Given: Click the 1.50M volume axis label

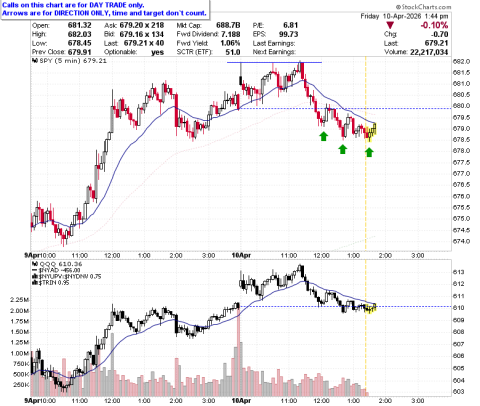Looking at the screenshot, I should 19,332.
